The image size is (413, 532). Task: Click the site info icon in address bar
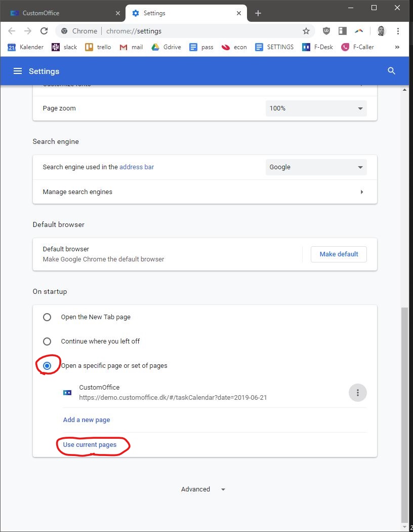64,31
